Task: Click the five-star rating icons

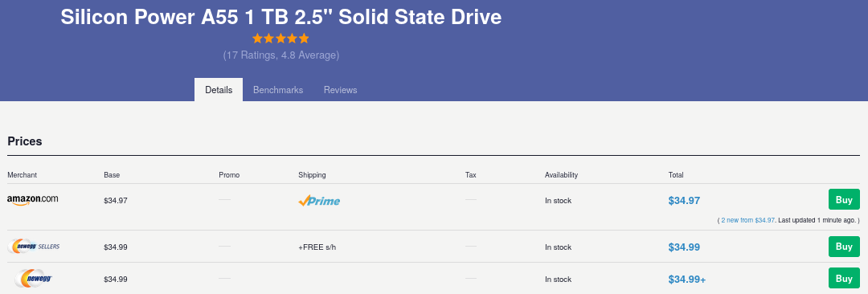Action: click(280, 39)
